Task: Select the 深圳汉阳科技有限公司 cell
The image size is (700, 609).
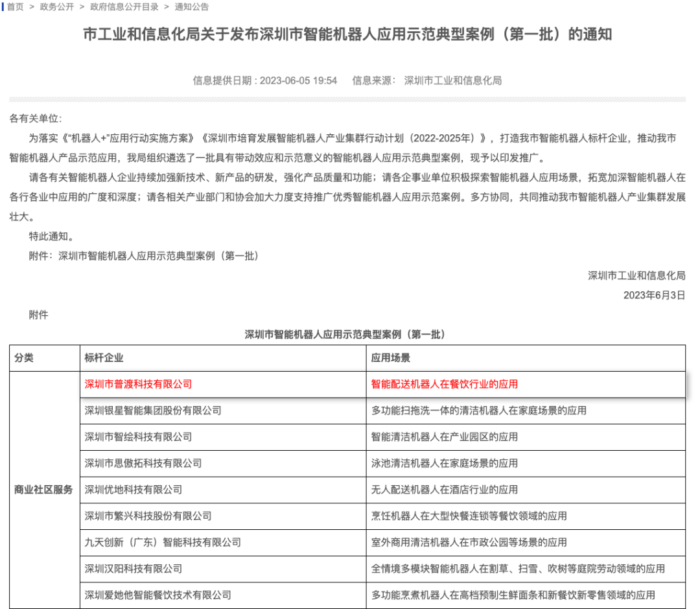Action: (134, 569)
